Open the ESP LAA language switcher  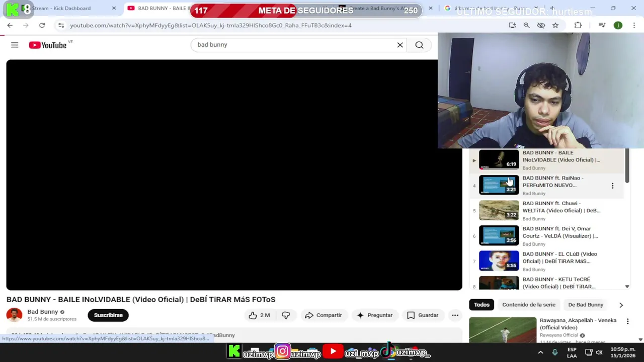(x=572, y=352)
